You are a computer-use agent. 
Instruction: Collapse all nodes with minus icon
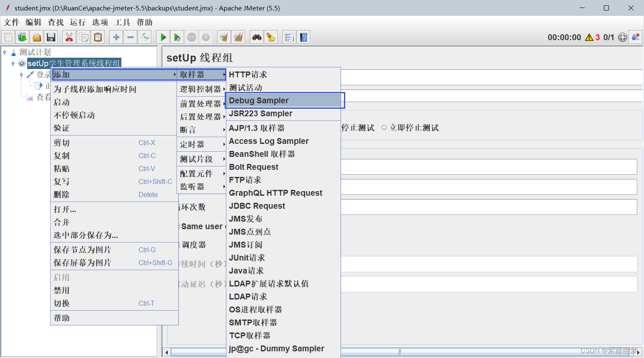pos(131,37)
